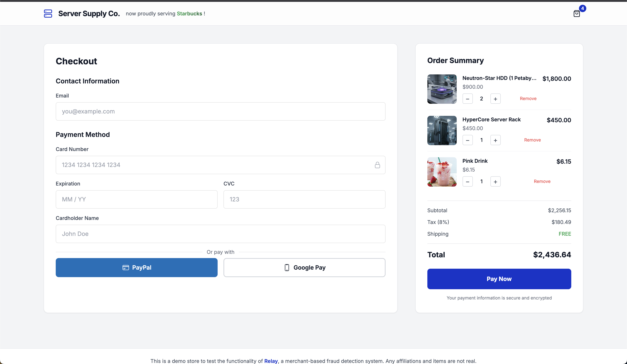The height and width of the screenshot is (364, 627).
Task: Remove Pink Drink from order
Action: [x=542, y=181]
